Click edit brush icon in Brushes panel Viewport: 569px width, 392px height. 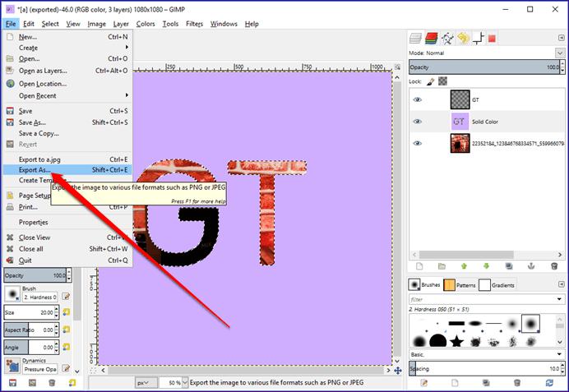pyautogui.click(x=423, y=383)
